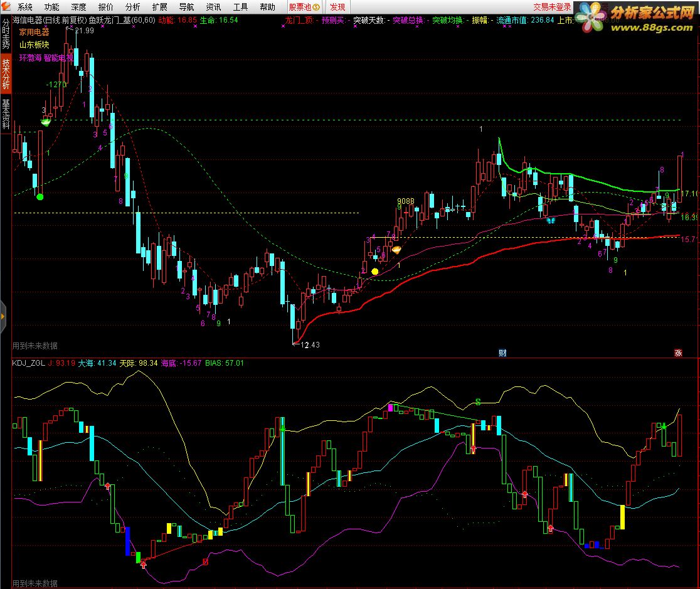Click stock title 海信电器(日线.前复权)

tap(50, 20)
